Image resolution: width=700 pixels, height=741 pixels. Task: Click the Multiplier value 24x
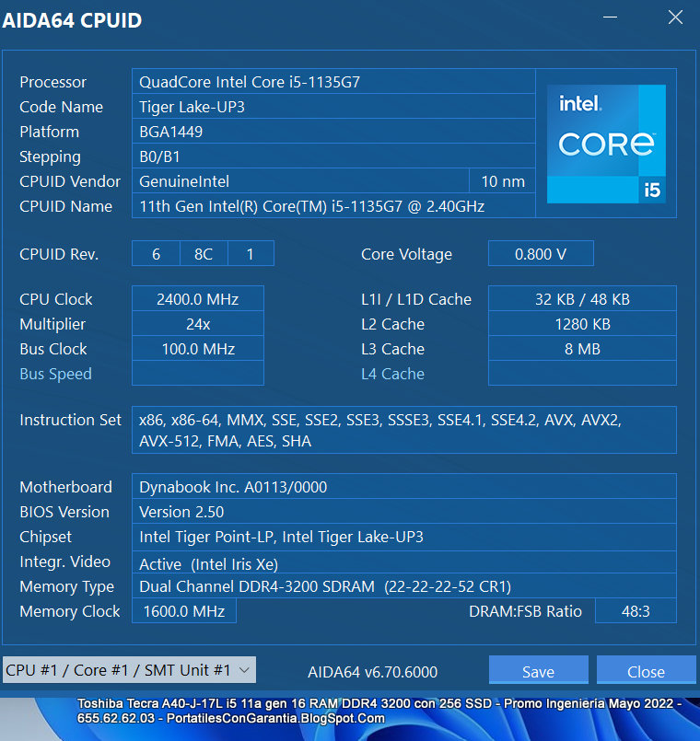(x=198, y=324)
